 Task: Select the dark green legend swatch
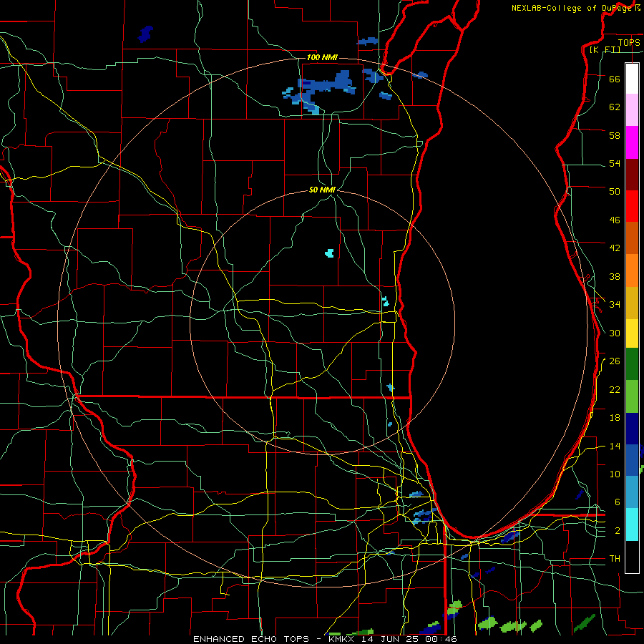(632, 364)
